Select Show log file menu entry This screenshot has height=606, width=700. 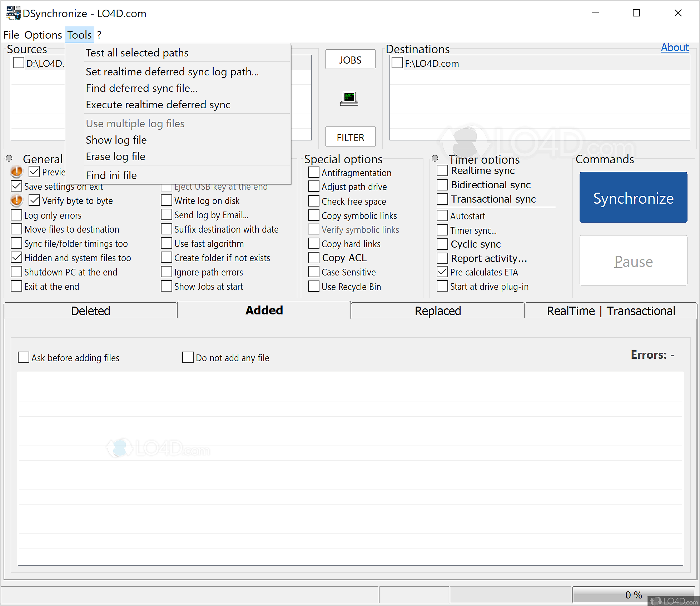[x=116, y=140]
